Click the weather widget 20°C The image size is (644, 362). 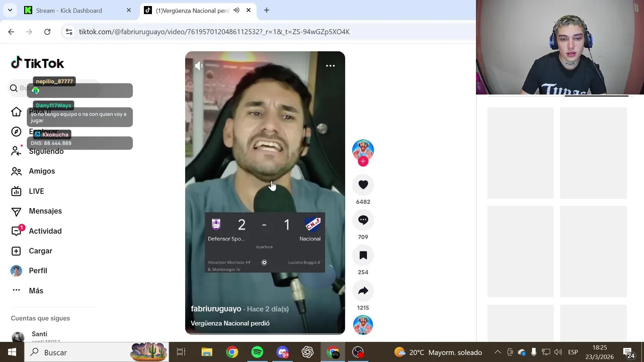coord(438,352)
